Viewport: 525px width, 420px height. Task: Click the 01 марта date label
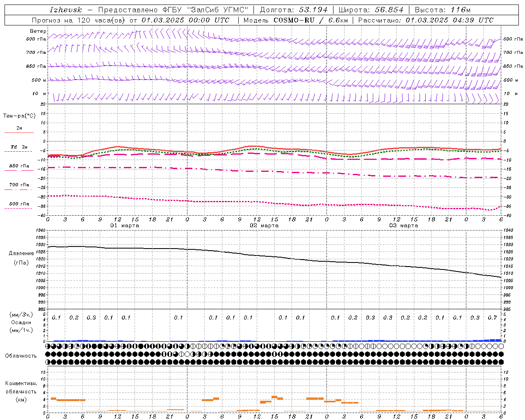point(125,226)
